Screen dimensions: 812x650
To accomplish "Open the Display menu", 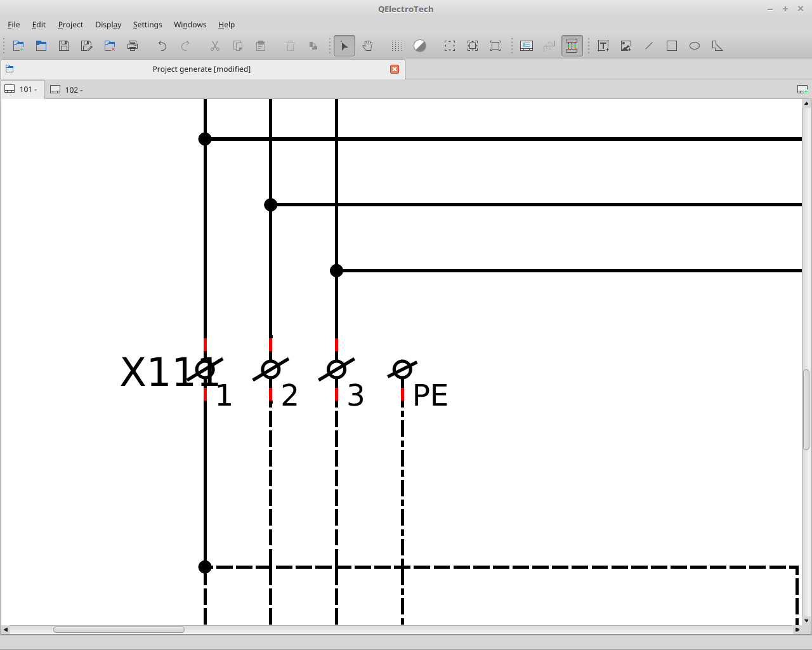I will (108, 25).
